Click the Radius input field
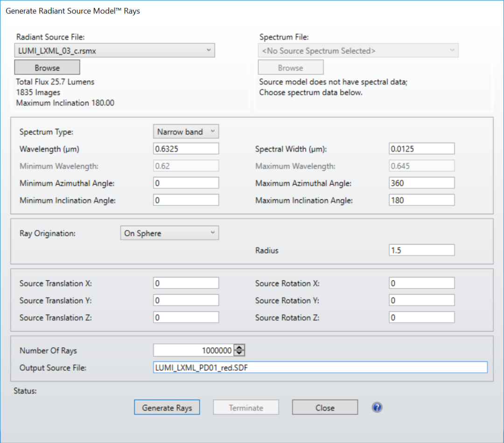This screenshot has height=443, width=504. coord(422,250)
